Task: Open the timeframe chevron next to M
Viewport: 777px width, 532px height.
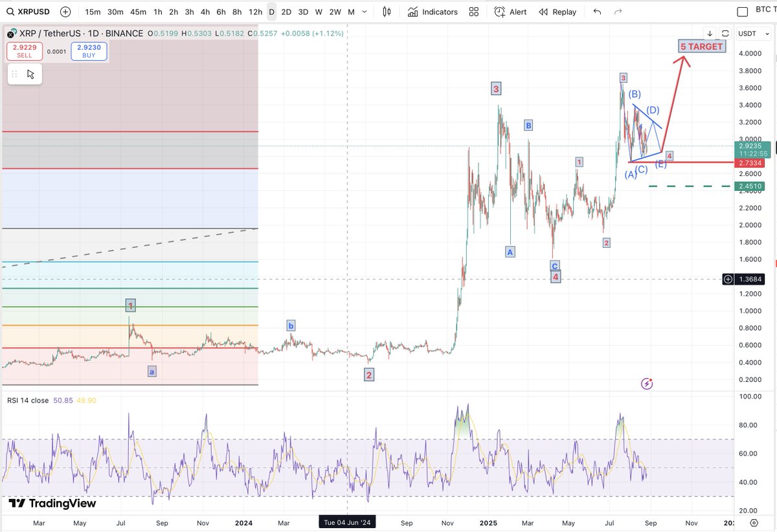Action: coord(364,12)
